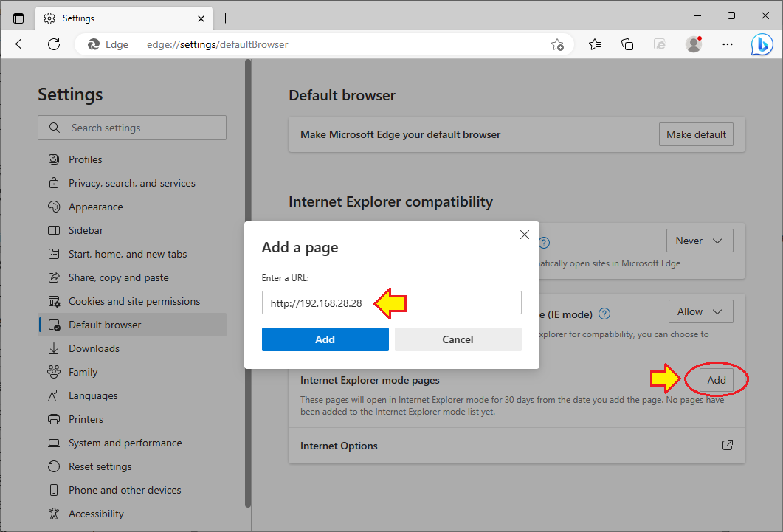Screen dimensions: 783x532
Task: Open Cookies and site permissions
Action: [x=132, y=302]
